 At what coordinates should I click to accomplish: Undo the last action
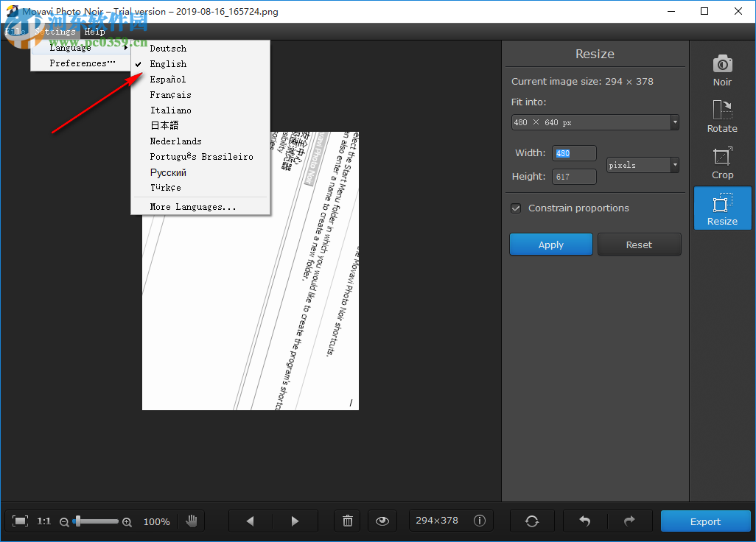pyautogui.click(x=584, y=521)
